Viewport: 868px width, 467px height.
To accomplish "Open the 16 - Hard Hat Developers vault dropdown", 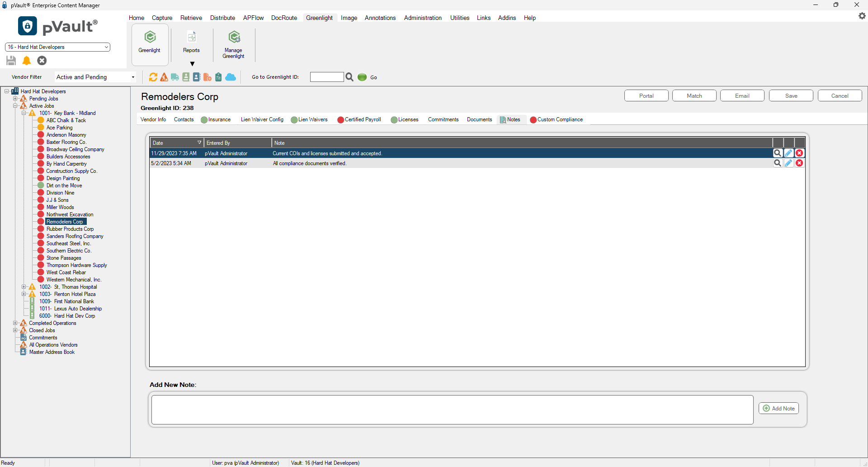I will 57,47.
